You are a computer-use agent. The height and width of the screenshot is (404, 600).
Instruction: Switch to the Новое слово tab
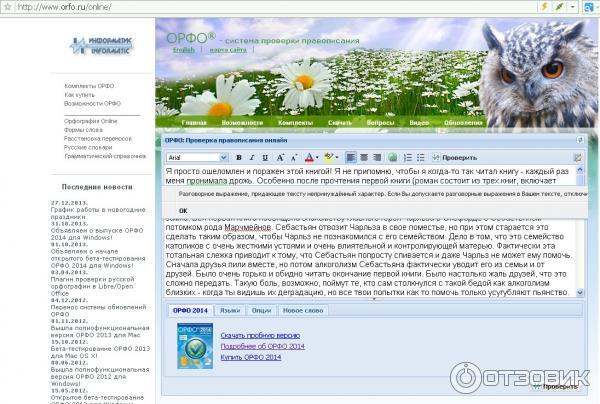click(303, 310)
